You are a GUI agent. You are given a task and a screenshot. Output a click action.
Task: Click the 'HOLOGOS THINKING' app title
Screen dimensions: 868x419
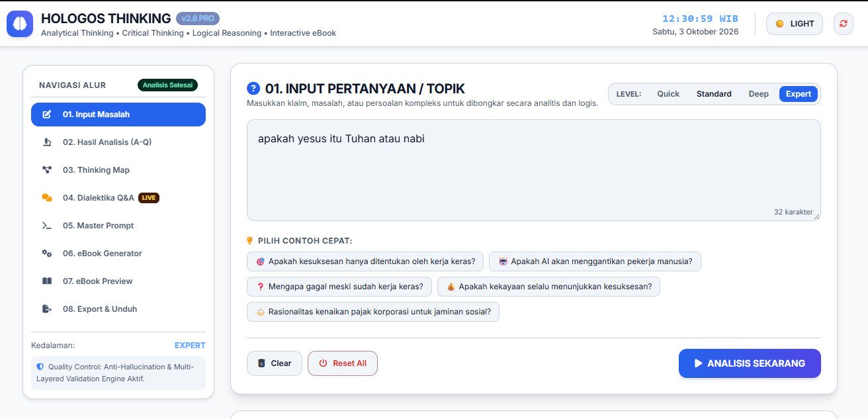pos(106,19)
